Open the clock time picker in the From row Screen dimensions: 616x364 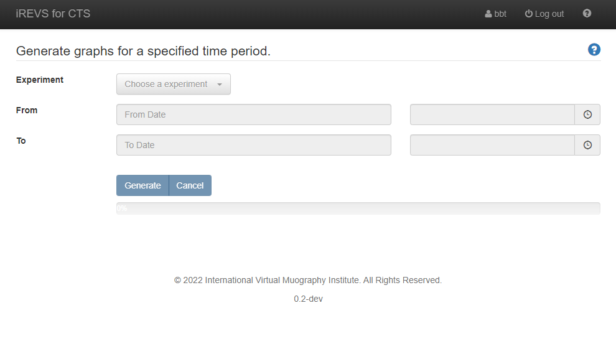coord(587,114)
